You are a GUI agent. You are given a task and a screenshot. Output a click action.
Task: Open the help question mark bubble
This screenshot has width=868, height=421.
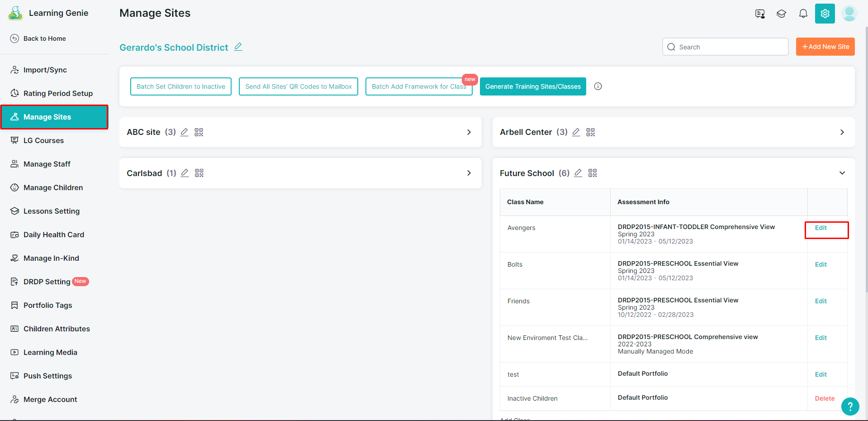(850, 407)
